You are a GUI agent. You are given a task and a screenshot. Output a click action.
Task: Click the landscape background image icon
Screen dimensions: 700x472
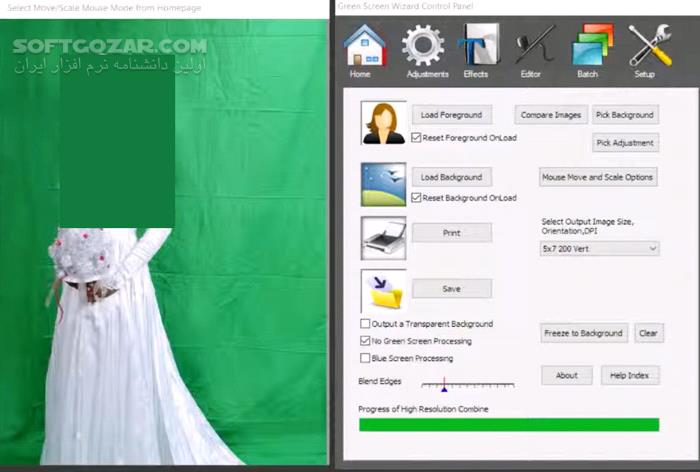(383, 184)
